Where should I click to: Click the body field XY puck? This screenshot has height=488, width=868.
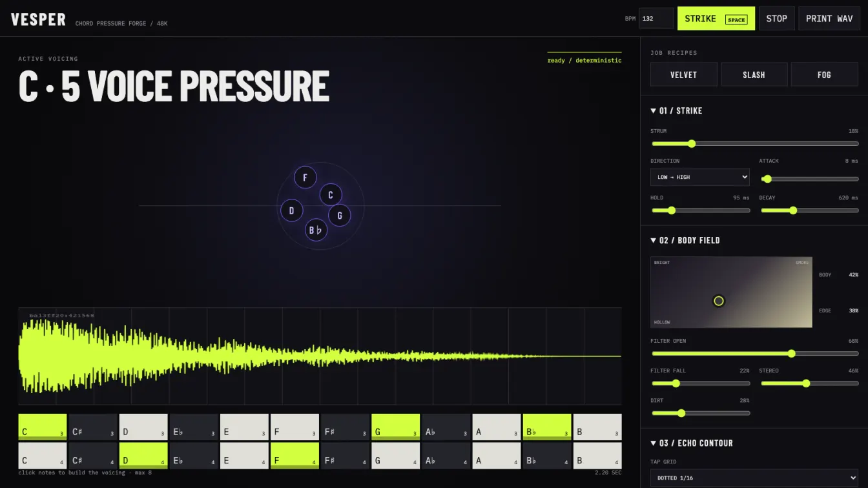tap(719, 301)
